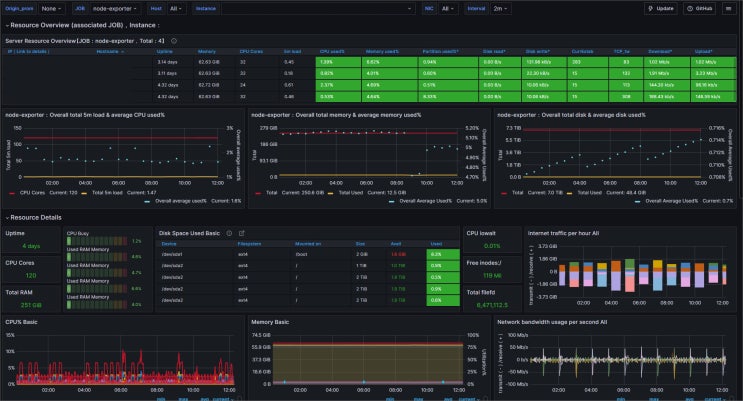Sort table by Uptime column header
The width and height of the screenshot is (743, 401).
click(x=165, y=50)
